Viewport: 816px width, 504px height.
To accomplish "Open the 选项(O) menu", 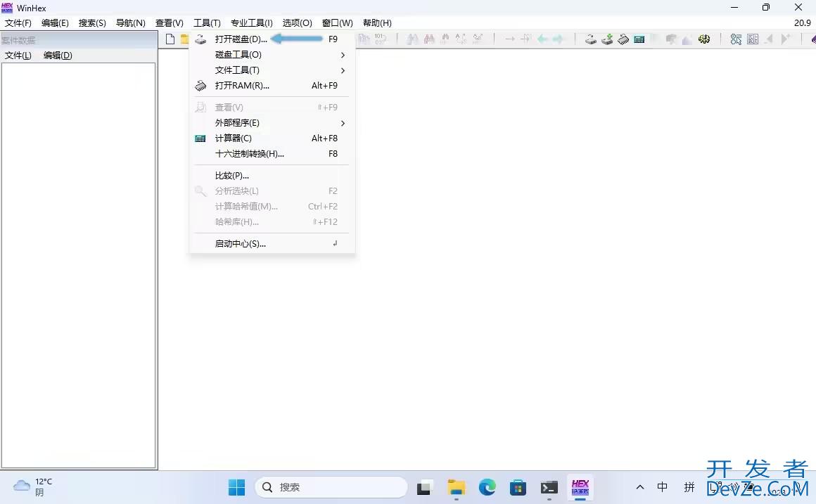I will click(297, 23).
